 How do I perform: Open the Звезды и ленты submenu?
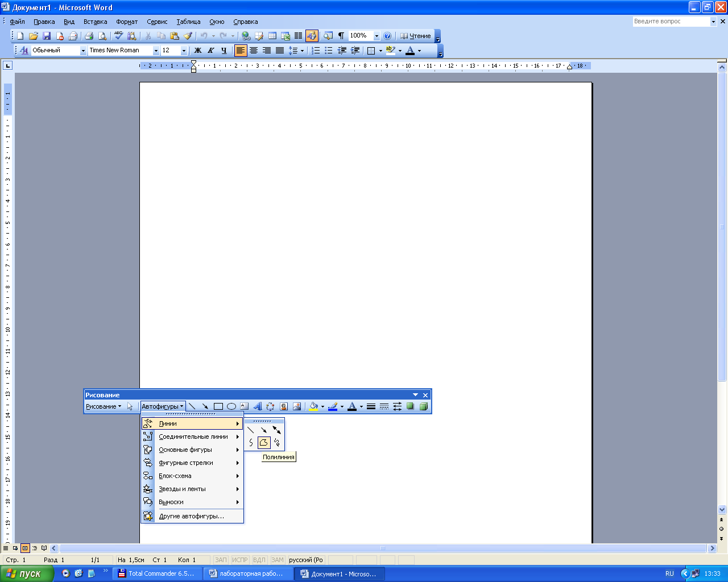tap(192, 489)
